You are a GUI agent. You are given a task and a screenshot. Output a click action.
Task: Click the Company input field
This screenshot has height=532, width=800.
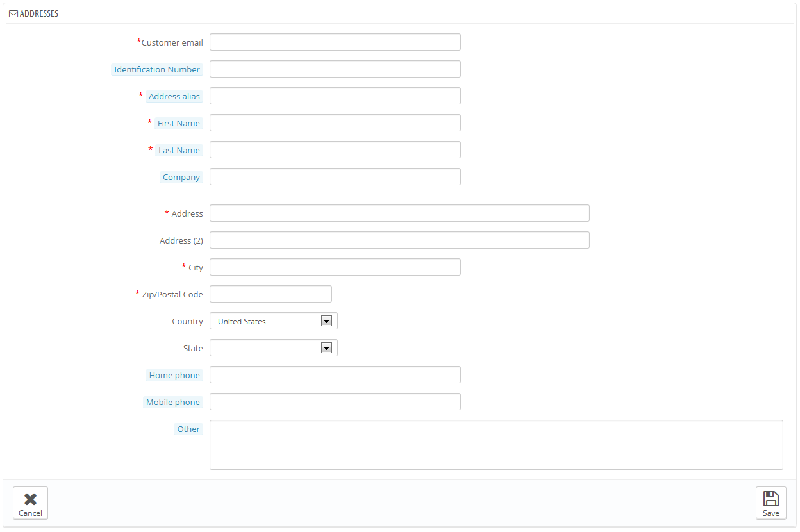[335, 177]
